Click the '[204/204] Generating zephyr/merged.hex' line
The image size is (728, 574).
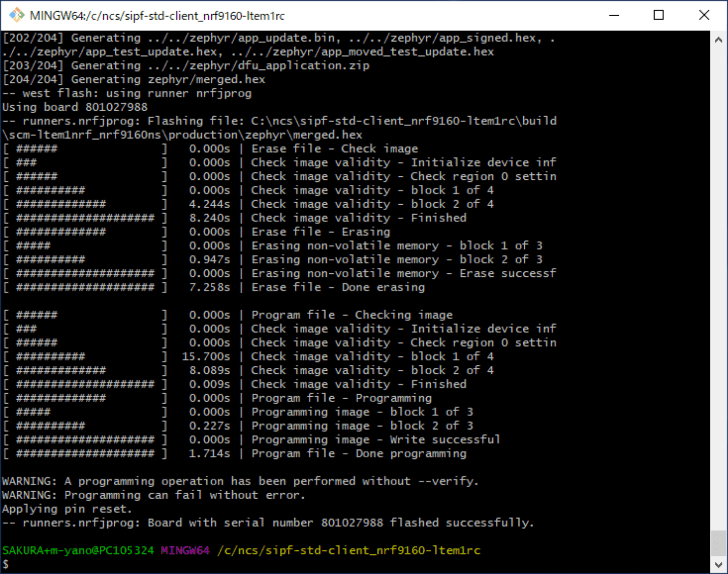click(x=134, y=79)
